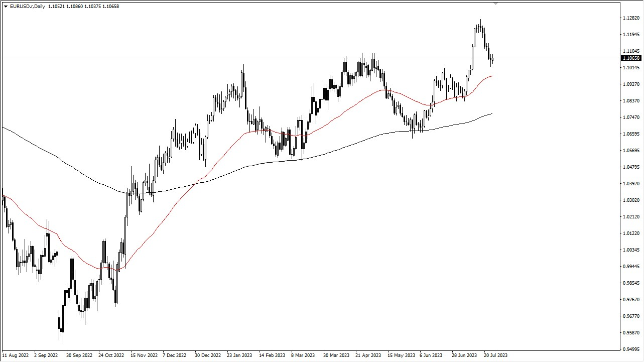Click the 1.12820 price axis label
This screenshot has width=644, height=362.
631,18
